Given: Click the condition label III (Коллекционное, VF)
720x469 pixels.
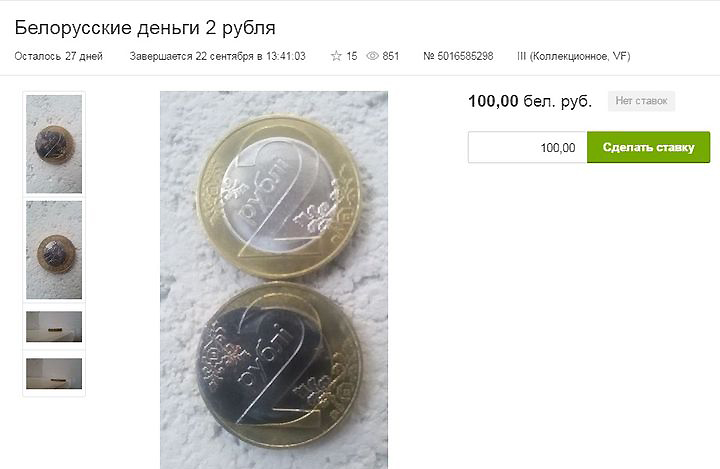Looking at the screenshot, I should point(574,56).
